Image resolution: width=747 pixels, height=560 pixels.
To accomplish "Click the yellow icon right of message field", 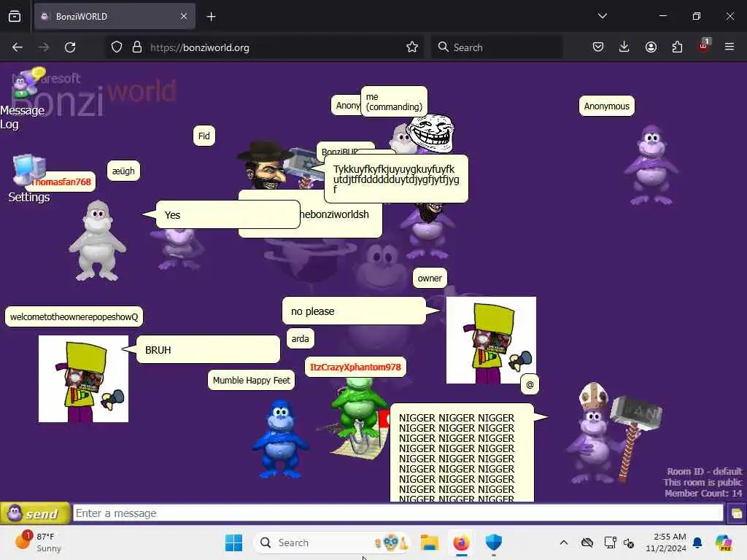I will click(737, 513).
